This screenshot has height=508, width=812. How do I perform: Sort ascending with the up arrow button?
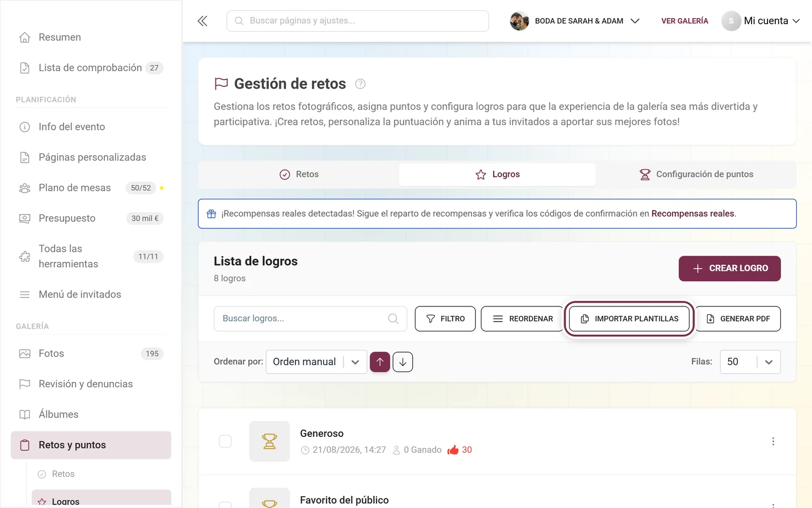coord(380,362)
